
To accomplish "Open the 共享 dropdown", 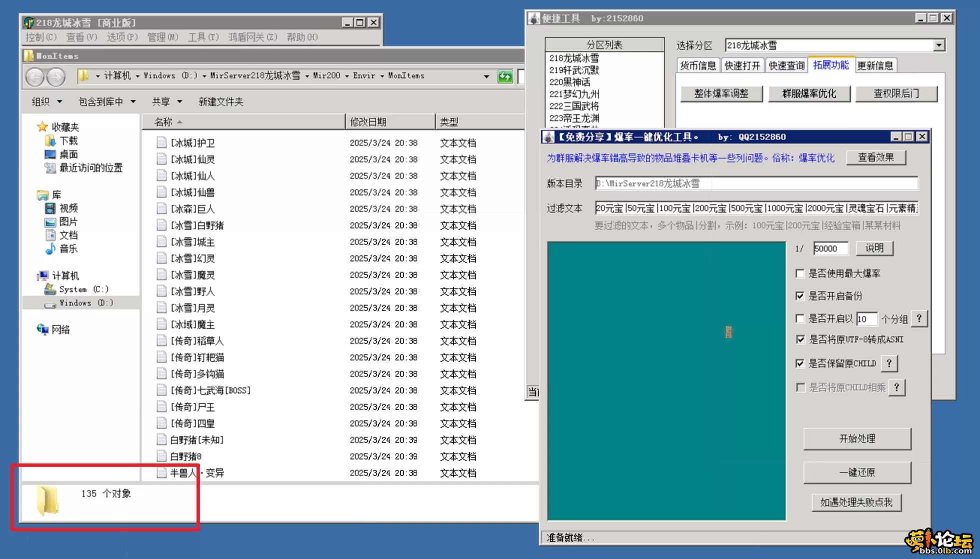I will pyautogui.click(x=167, y=101).
